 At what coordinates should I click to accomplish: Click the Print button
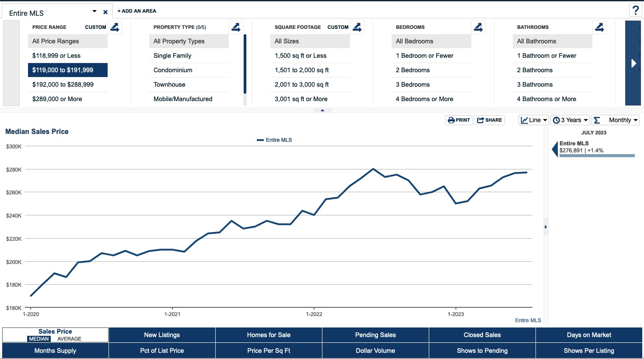(x=458, y=120)
